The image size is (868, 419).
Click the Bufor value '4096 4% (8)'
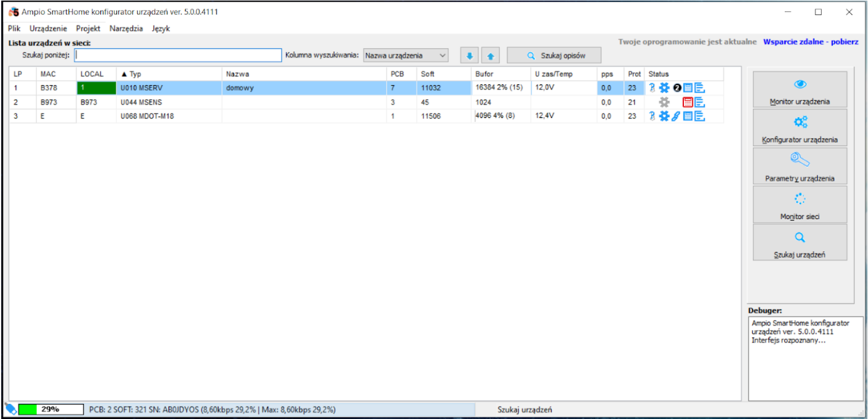495,116
